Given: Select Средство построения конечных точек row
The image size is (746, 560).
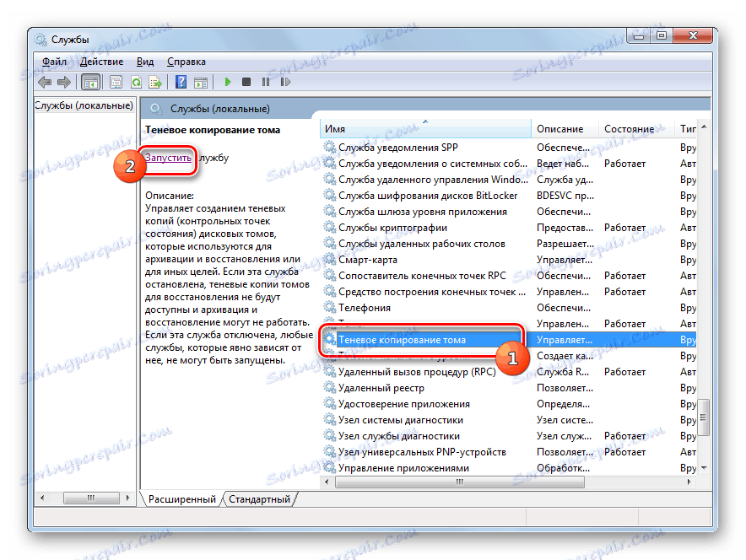Looking at the screenshot, I should coord(508,292).
